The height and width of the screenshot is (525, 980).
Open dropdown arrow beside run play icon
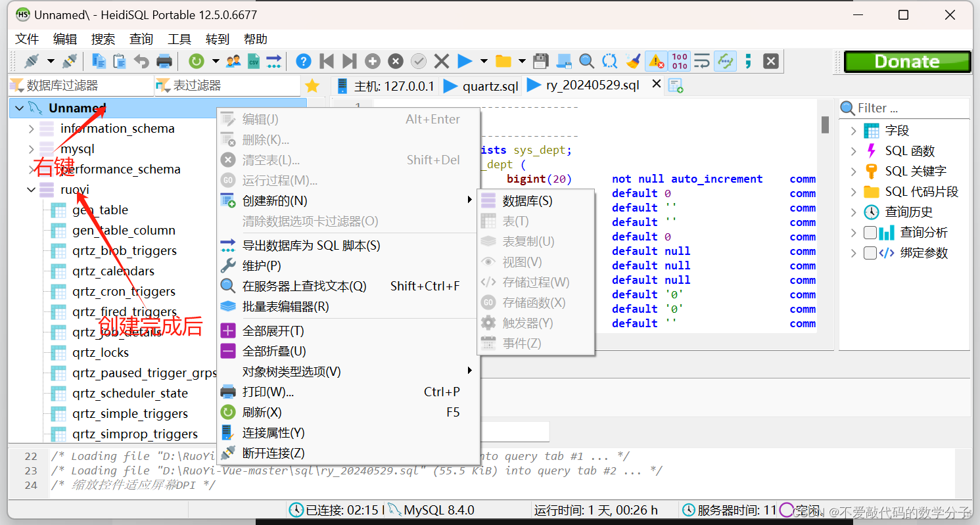point(484,61)
